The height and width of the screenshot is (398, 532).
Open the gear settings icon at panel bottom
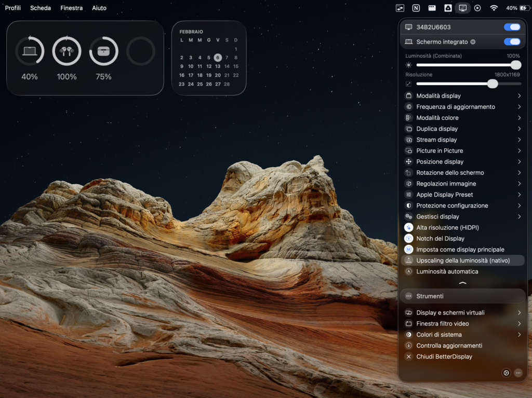pyautogui.click(x=506, y=373)
